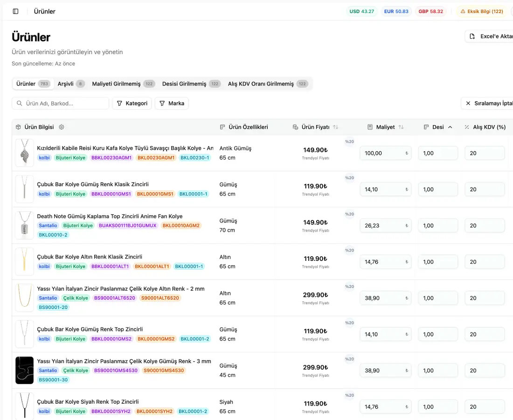The width and height of the screenshot is (513, 420).
Task: Click Death Note kolye thumbnail
Action: pos(25,225)
